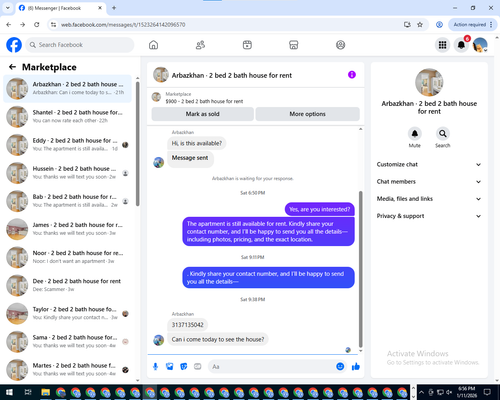Click the conversation list scrollbar

tap(138, 144)
